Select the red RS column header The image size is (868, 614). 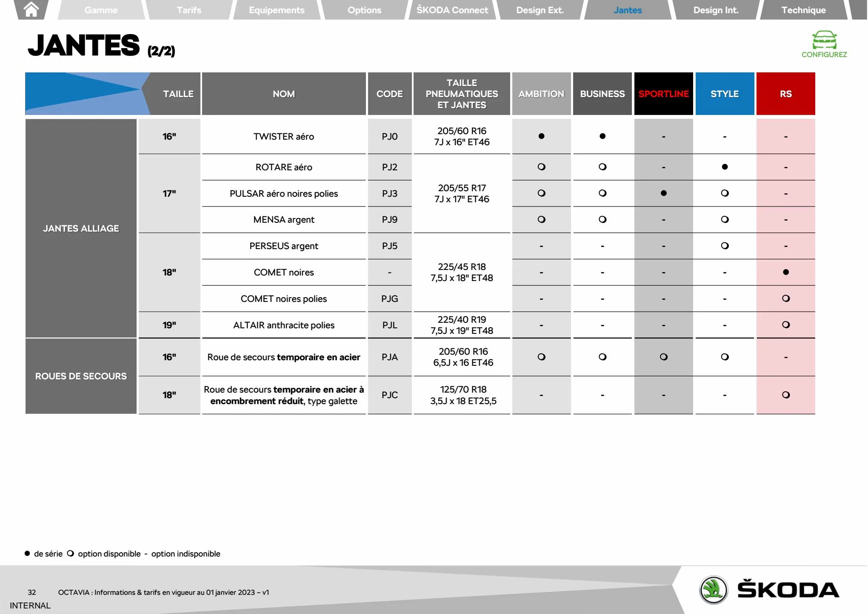pyautogui.click(x=786, y=94)
